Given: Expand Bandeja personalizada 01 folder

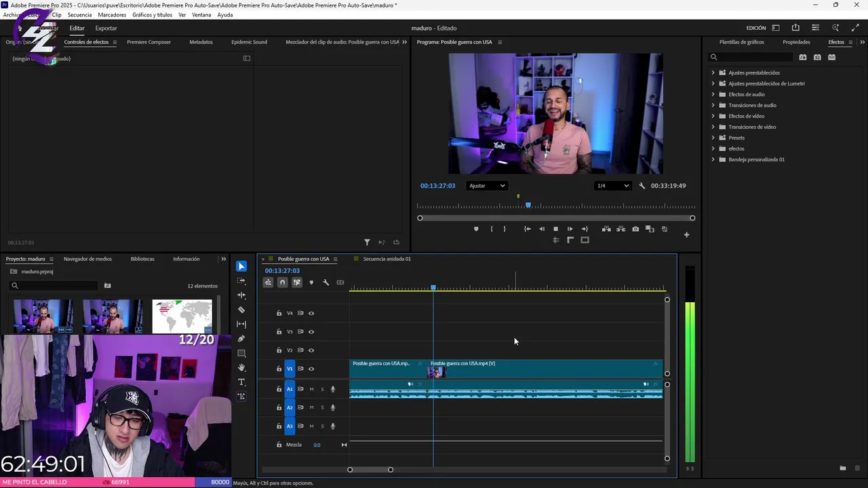Looking at the screenshot, I should 713,159.
